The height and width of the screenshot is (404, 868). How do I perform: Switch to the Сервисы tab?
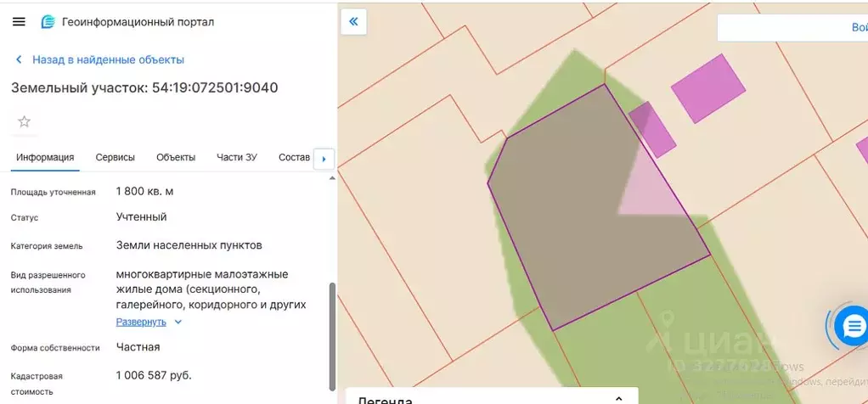coord(115,157)
